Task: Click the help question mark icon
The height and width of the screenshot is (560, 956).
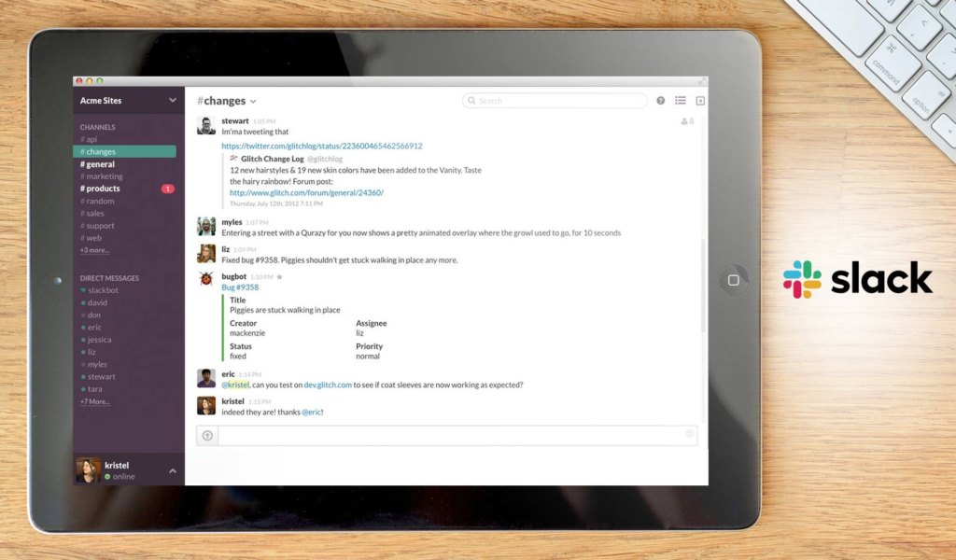Action: click(661, 101)
